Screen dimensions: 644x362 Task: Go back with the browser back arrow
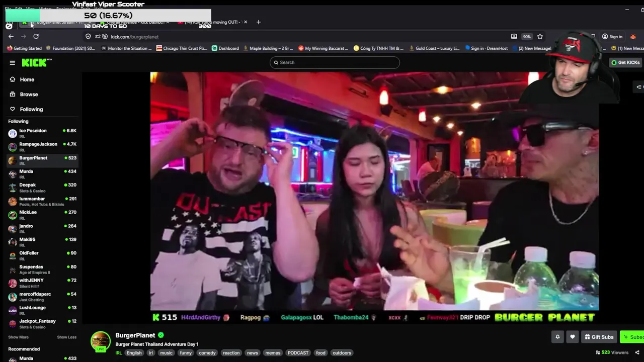(x=11, y=37)
